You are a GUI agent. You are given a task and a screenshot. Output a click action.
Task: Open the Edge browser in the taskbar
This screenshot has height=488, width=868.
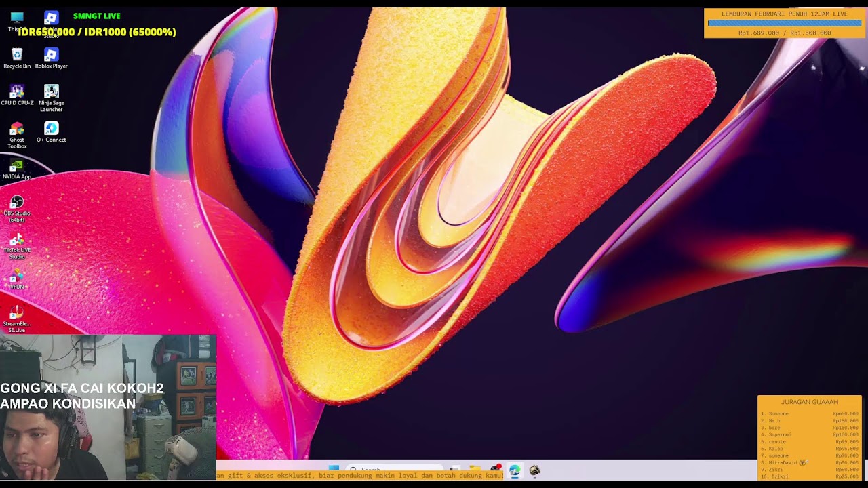515,470
